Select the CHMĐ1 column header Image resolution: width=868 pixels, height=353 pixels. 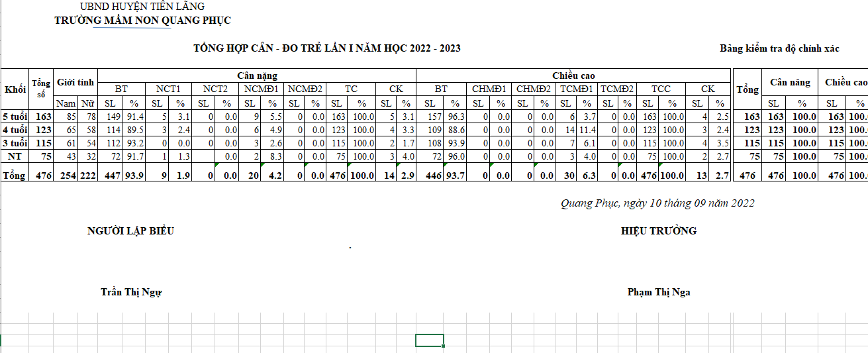click(489, 89)
